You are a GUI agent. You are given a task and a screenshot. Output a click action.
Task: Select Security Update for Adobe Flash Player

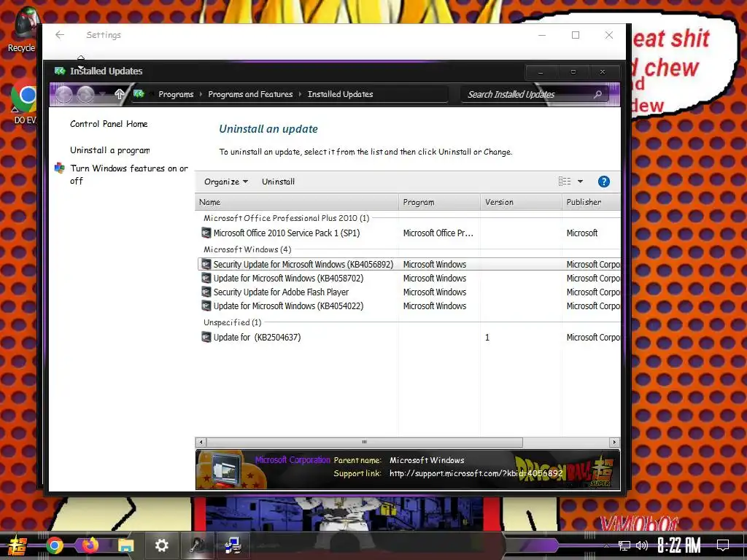tap(281, 292)
